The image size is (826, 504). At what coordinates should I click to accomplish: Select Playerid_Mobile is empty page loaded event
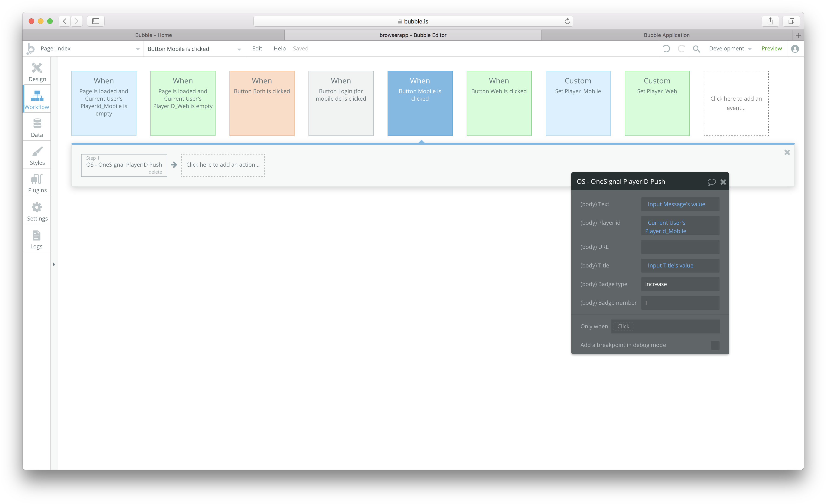tap(104, 103)
